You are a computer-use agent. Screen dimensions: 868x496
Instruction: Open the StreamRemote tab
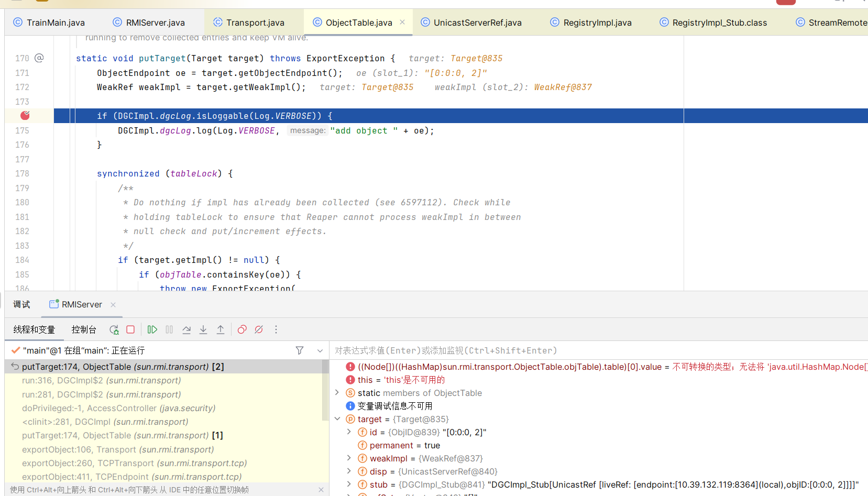pos(831,23)
